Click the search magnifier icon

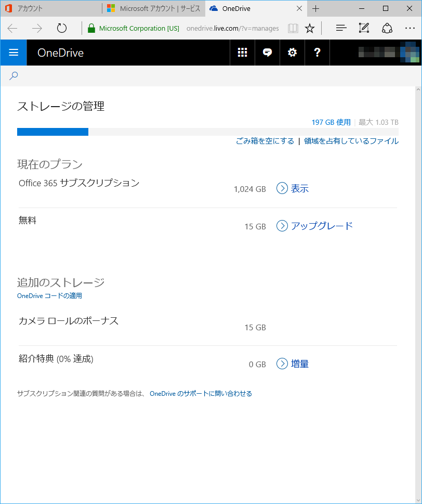[14, 76]
